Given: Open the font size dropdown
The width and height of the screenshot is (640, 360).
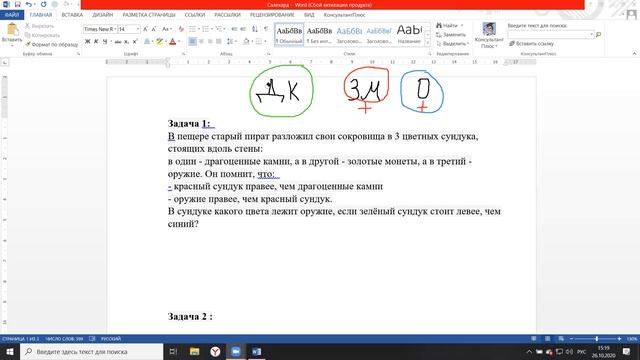Looking at the screenshot, I should 138,29.
